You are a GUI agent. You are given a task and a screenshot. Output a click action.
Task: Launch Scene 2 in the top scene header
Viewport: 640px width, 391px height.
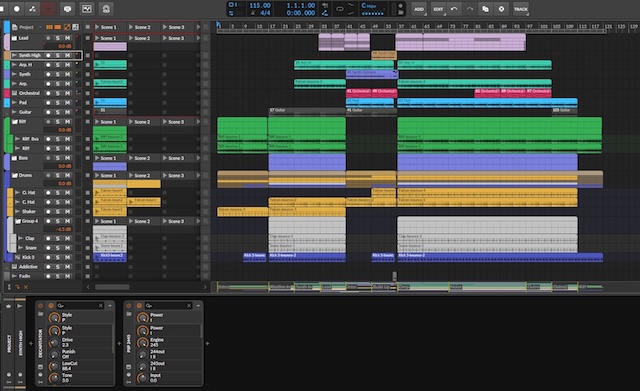(x=131, y=27)
